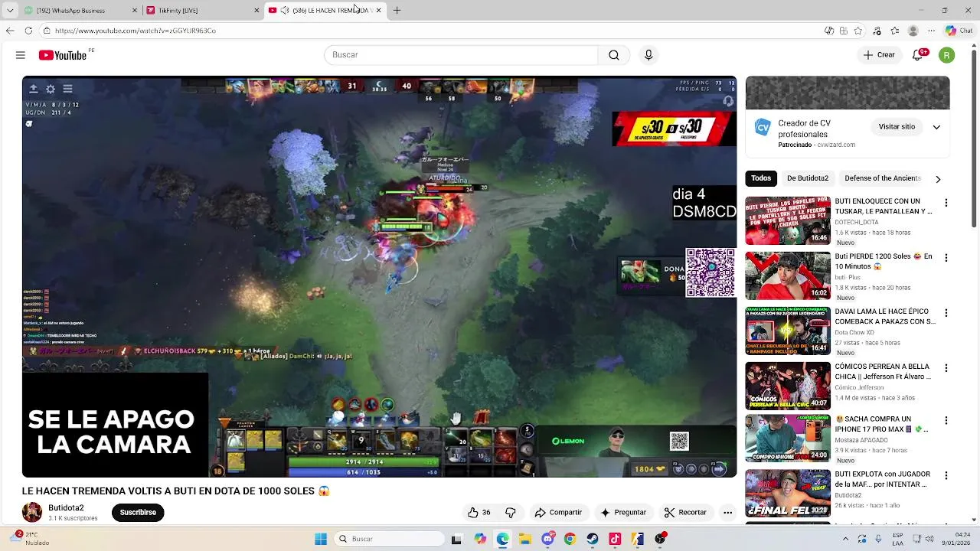This screenshot has width=980, height=551.
Task: Switch to WhatsApp Business tab
Action: pyautogui.click(x=80, y=10)
